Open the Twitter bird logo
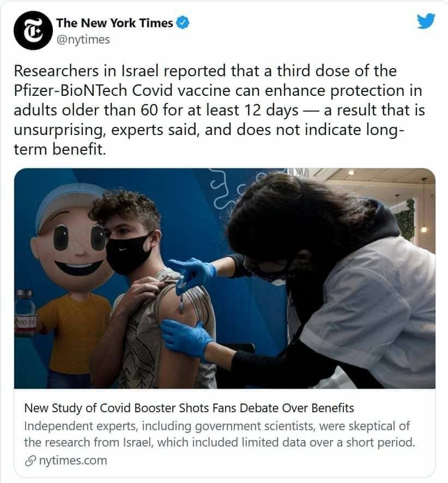This screenshot has width=448, height=483. click(x=426, y=21)
